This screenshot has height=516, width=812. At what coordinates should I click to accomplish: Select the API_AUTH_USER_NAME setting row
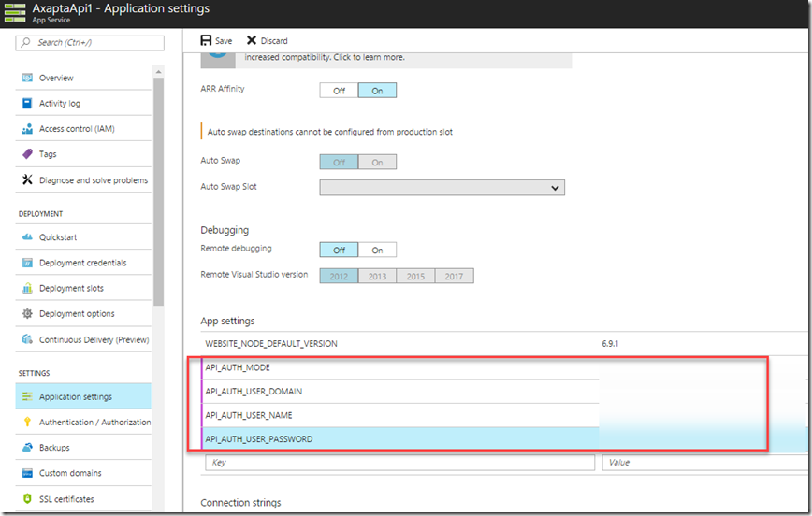399,415
